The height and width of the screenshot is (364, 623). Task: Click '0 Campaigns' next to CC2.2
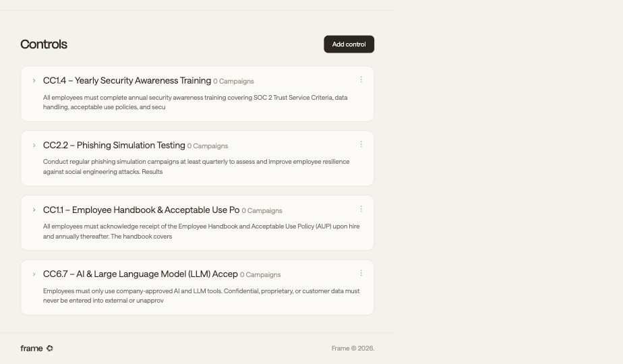(208, 146)
